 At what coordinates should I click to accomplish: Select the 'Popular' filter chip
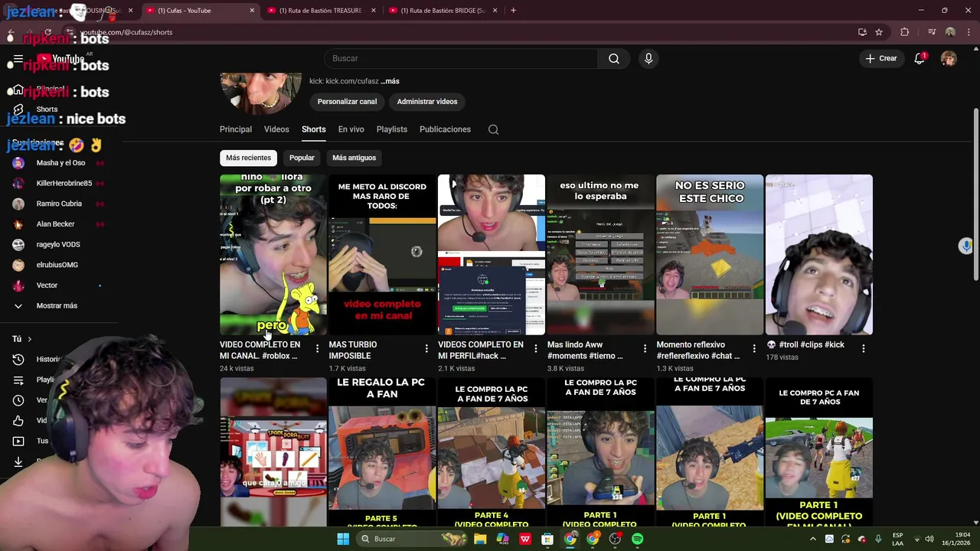point(302,158)
